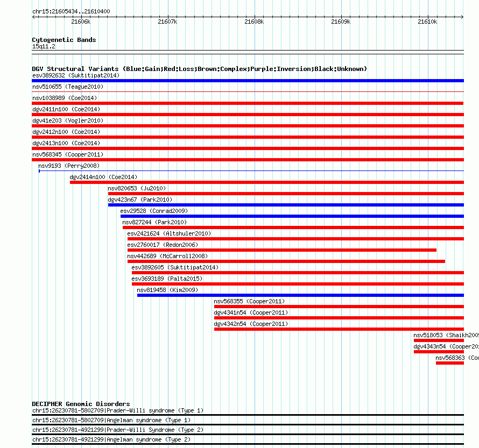The image size is (479, 448).
Task: Click the red dgv4342n54 loss bar
Action: 339,329
